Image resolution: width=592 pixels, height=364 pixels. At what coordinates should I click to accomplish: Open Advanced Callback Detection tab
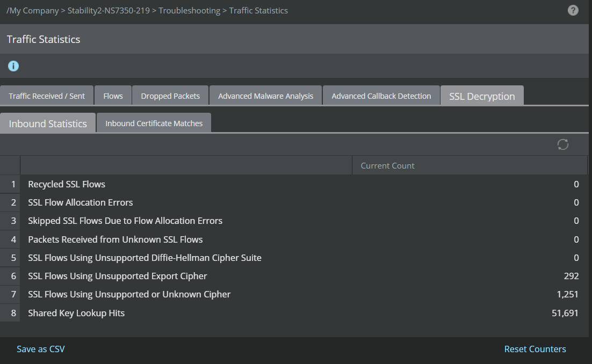pyautogui.click(x=381, y=96)
